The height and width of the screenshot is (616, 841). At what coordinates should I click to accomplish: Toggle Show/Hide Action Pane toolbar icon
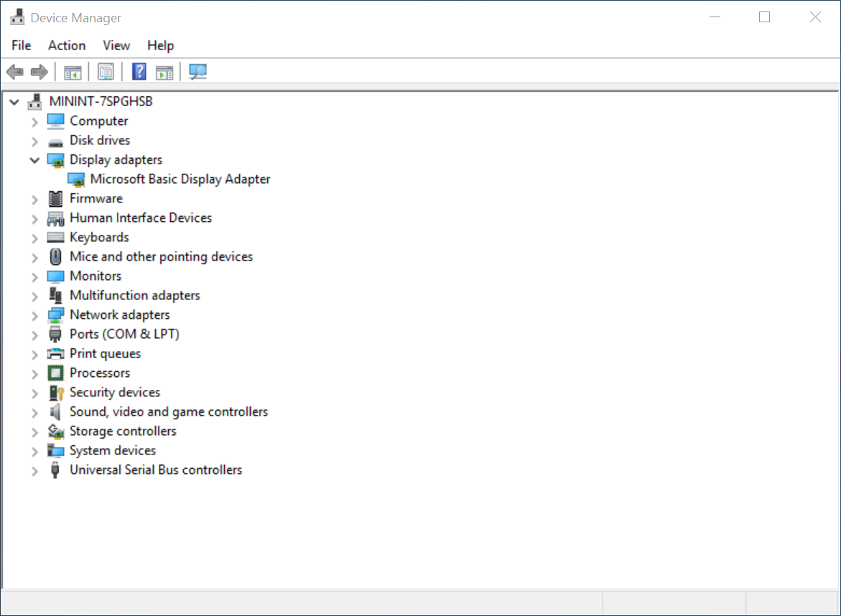point(164,72)
